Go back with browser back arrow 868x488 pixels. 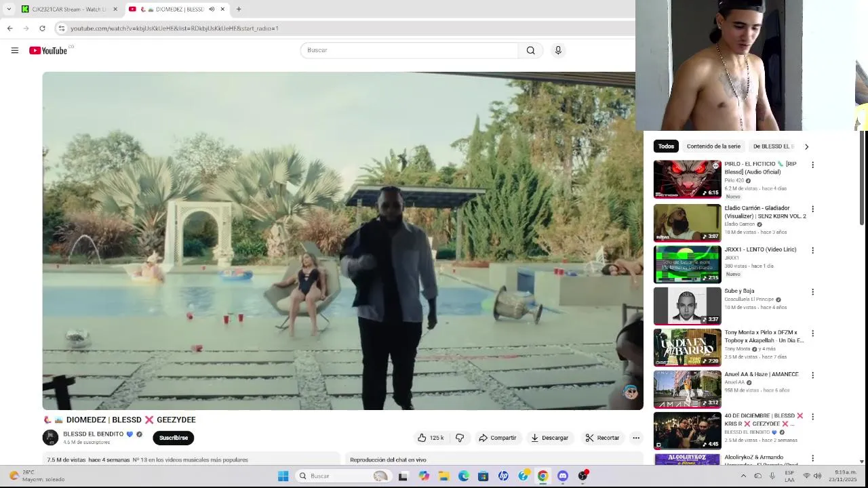coord(9,28)
